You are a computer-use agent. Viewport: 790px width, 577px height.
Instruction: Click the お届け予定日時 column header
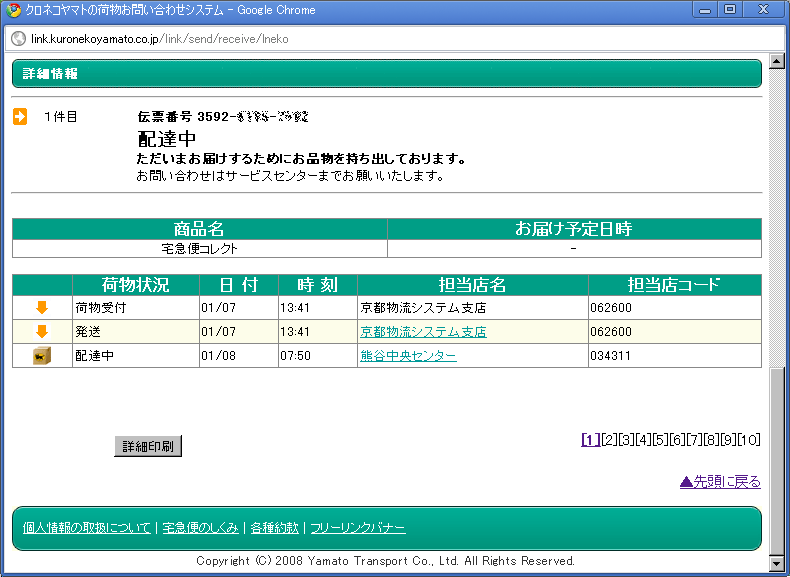574,229
